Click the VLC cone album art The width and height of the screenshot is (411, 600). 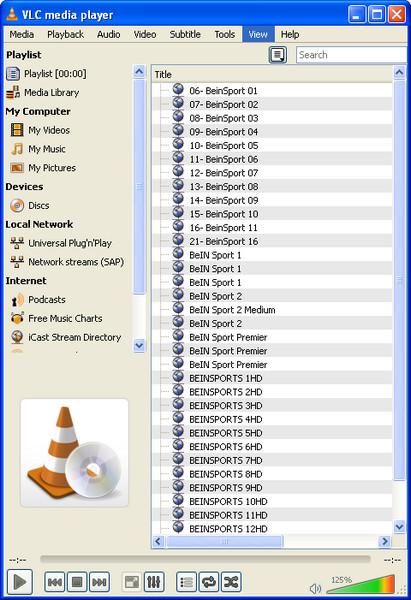pyautogui.click(x=74, y=453)
